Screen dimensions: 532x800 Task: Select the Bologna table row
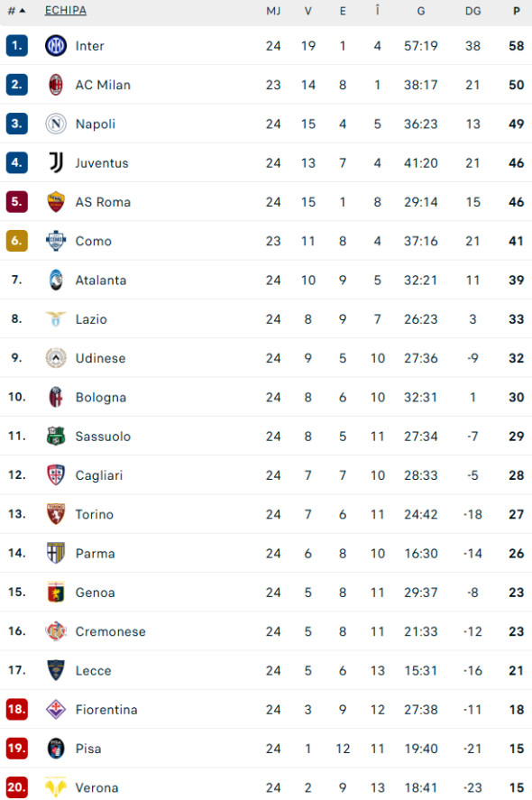click(266, 397)
